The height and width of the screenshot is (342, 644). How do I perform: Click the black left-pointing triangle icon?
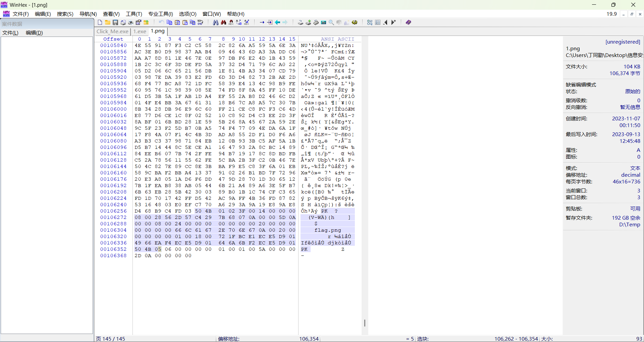385,22
